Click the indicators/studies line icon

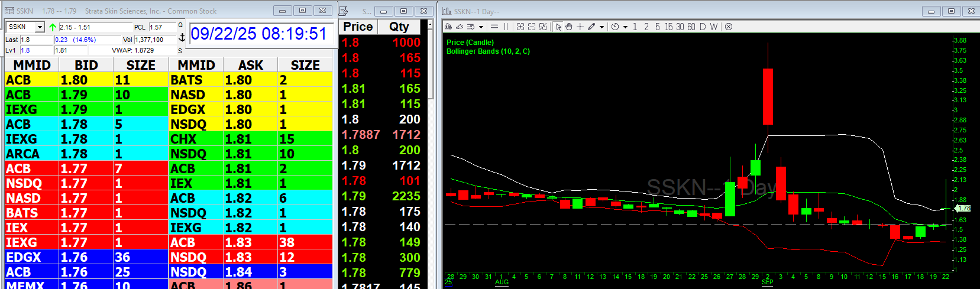pos(460,27)
